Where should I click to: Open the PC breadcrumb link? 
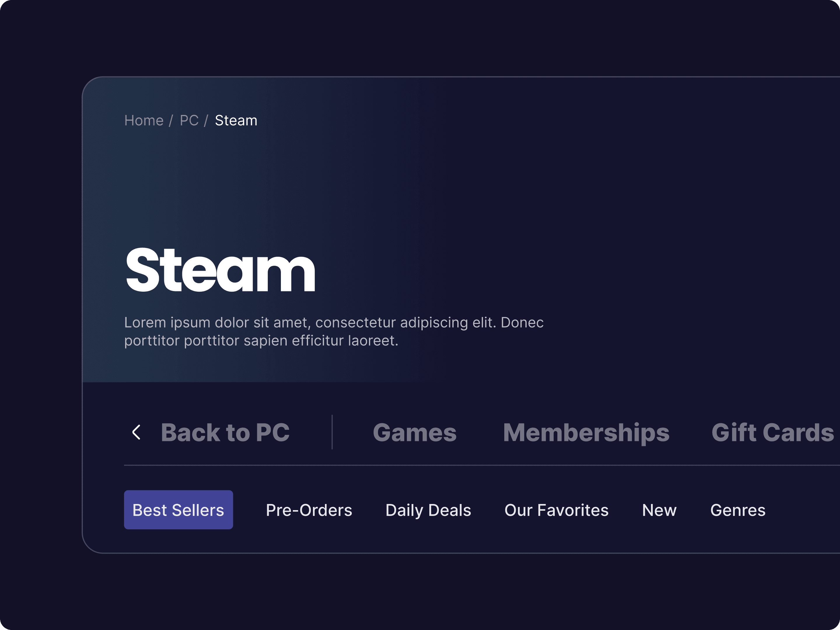[x=189, y=120]
